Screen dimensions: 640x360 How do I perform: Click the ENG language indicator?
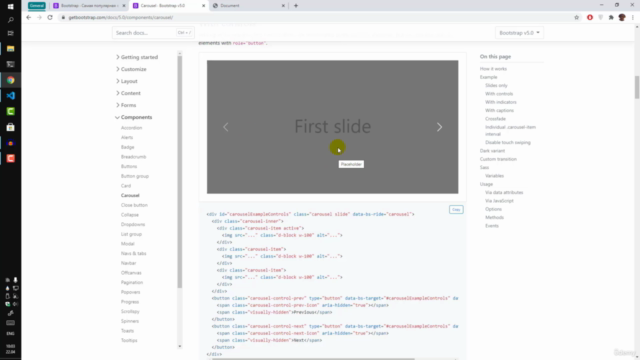pyautogui.click(x=11, y=333)
